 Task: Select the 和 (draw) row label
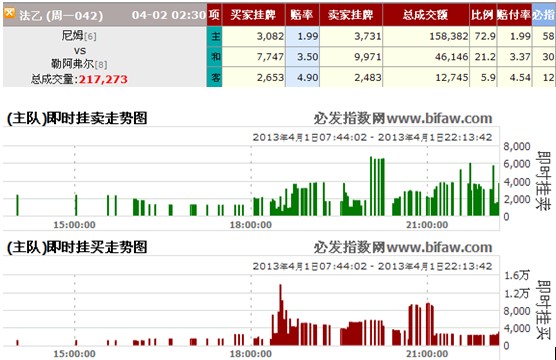[x=215, y=57]
